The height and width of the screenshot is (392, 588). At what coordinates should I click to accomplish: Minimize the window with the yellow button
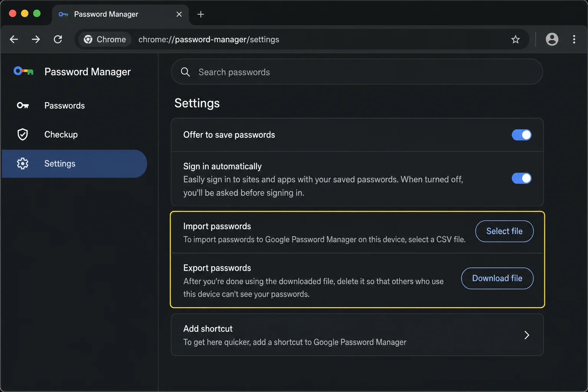(24, 13)
